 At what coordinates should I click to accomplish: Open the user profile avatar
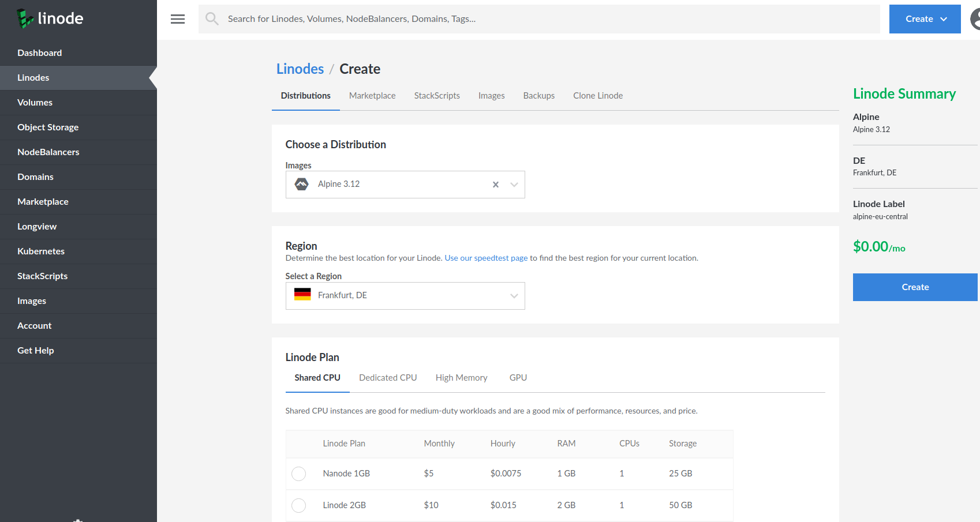(975, 19)
